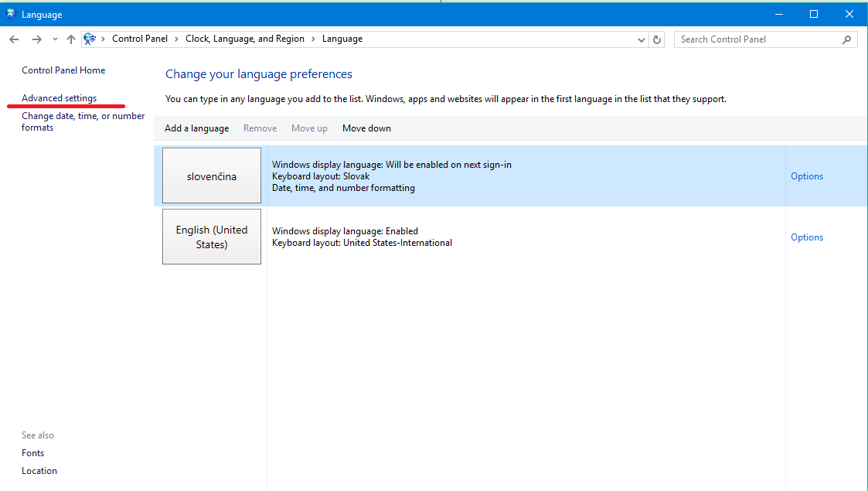
Task: Open Control Panel Home
Action: pos(63,70)
